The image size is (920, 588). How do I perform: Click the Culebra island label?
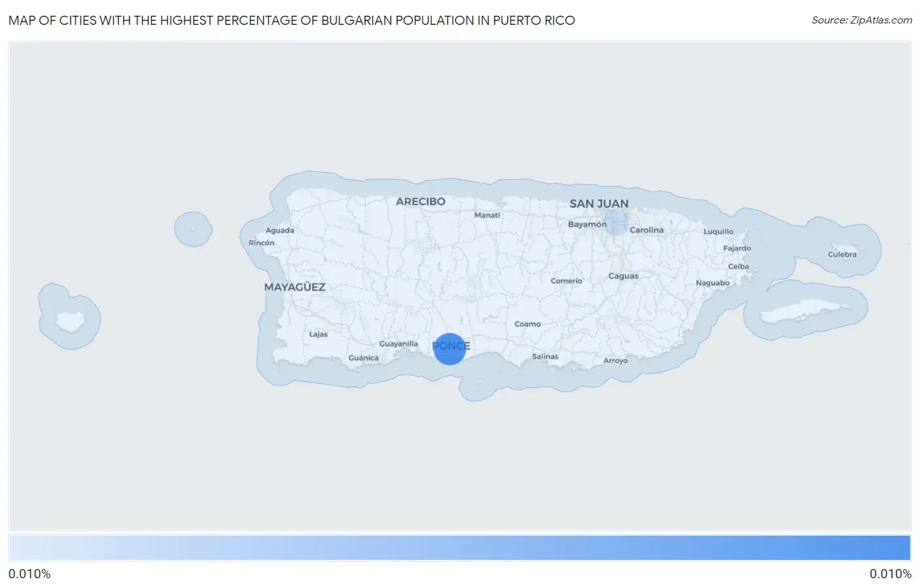click(x=842, y=254)
